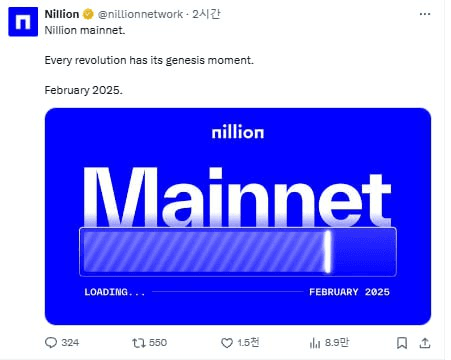Click the 324 reply count

[70, 343]
